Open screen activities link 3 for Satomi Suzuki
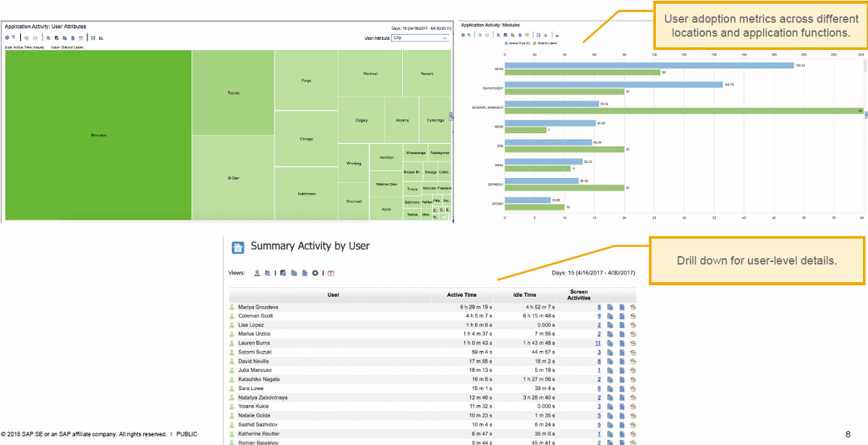This screenshot has width=868, height=445. [x=599, y=352]
